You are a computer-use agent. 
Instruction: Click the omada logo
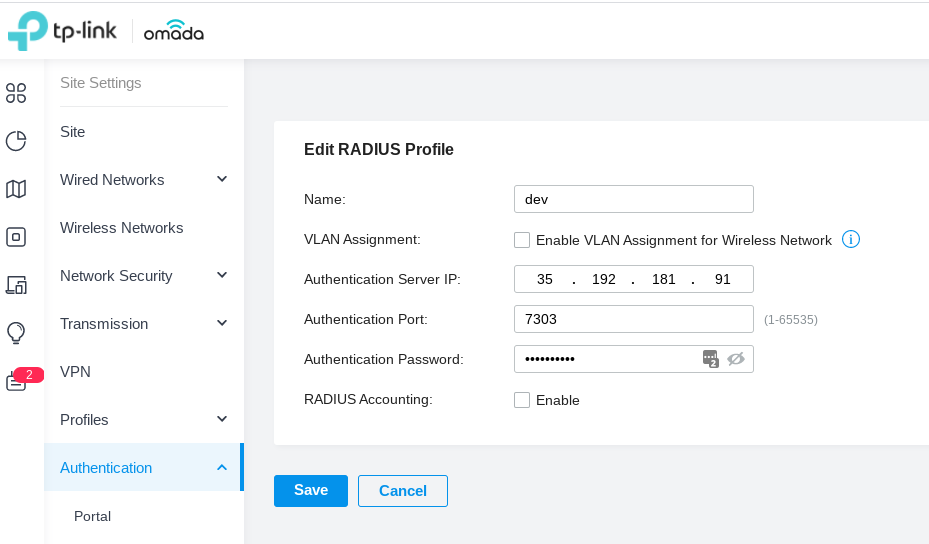click(x=174, y=31)
